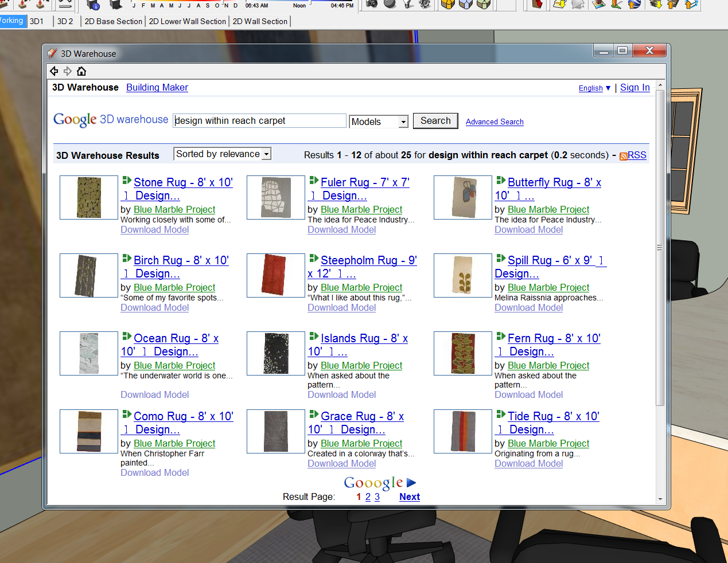Click green arrow icon beside Fuler Rug

[314, 181]
